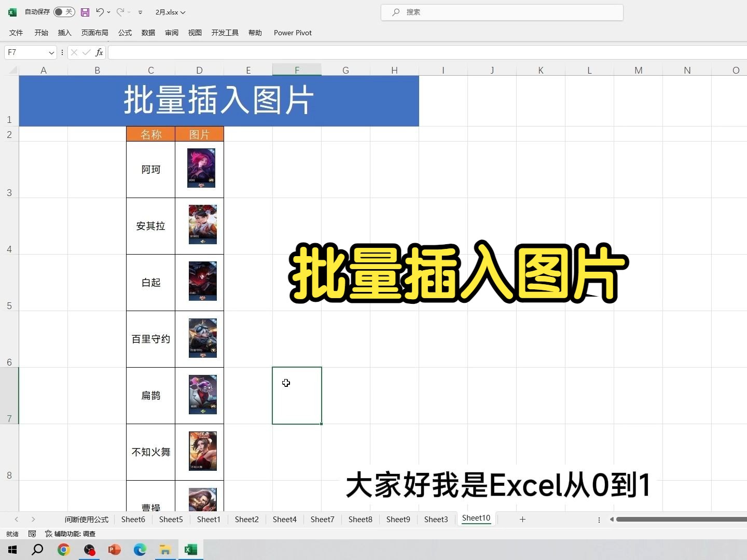Screen dimensions: 747x560
Task: Click the 不知火舞 name cell
Action: [x=150, y=452]
